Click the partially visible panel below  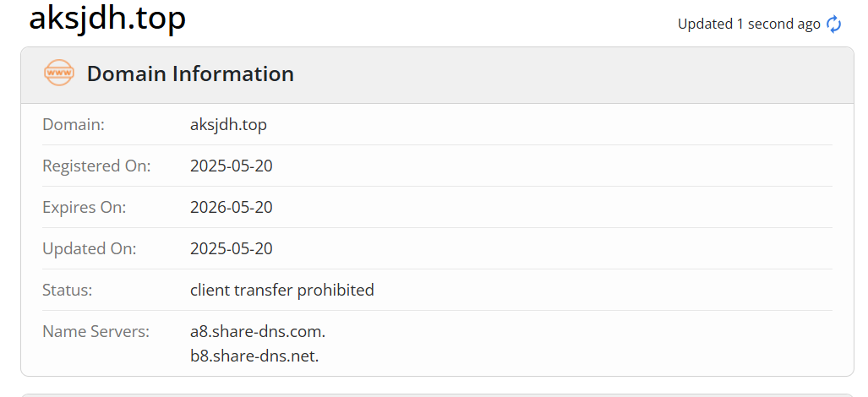[x=437, y=394]
